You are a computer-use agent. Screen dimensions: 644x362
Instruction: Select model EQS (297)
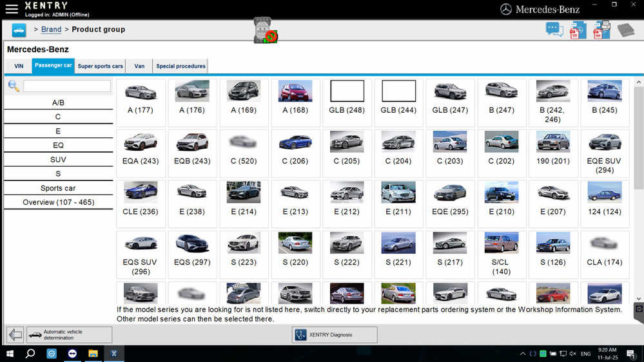point(192,254)
